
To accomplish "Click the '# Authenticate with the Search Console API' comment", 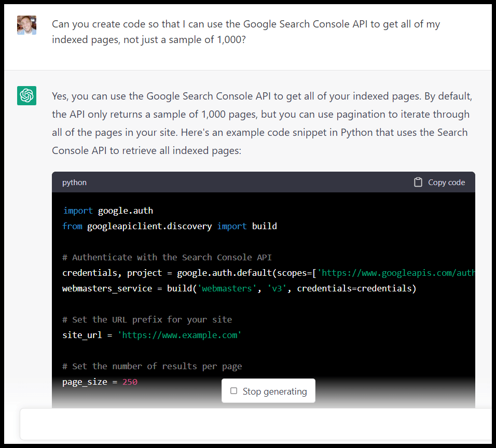I will coord(167,257).
